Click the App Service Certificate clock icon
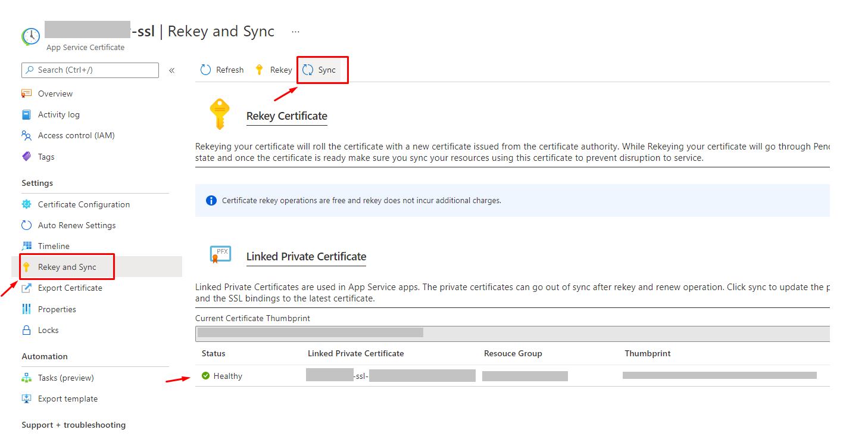The image size is (868, 445). tap(30, 37)
